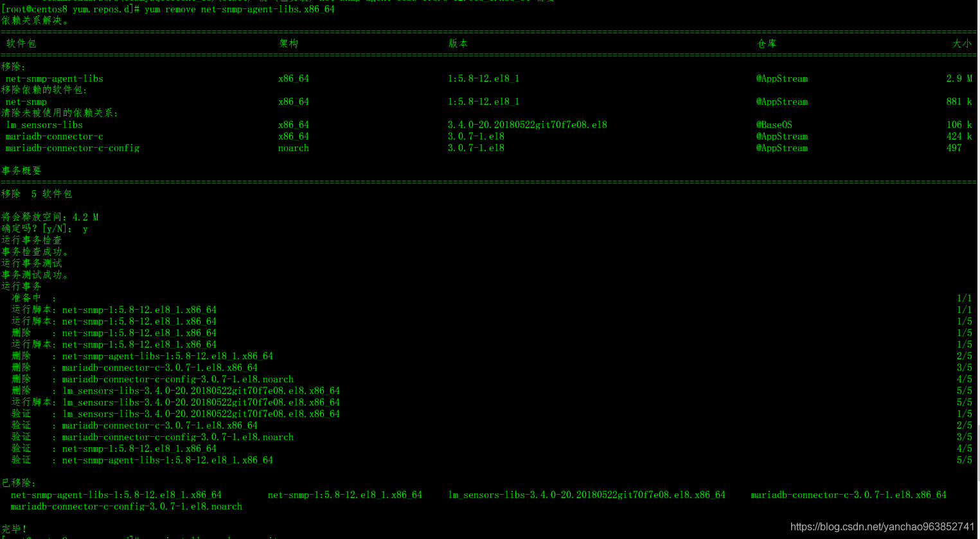This screenshot has height=539, width=980.
Task: Click the 4/5 counter on the 删除 mariadb-connector-c-config line
Action: [965, 379]
